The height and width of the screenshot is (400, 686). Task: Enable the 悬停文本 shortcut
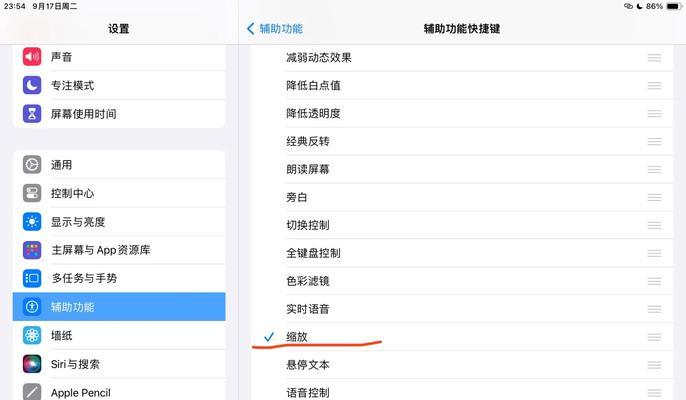tap(462, 365)
